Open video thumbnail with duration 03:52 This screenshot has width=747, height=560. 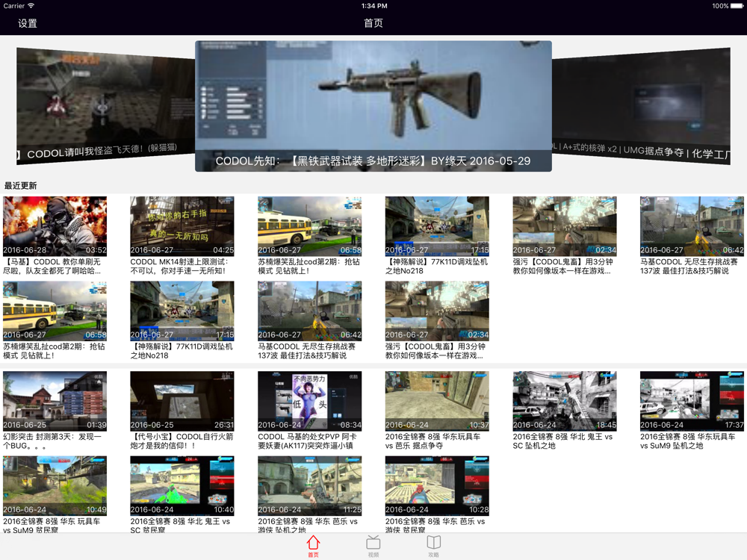(x=55, y=226)
